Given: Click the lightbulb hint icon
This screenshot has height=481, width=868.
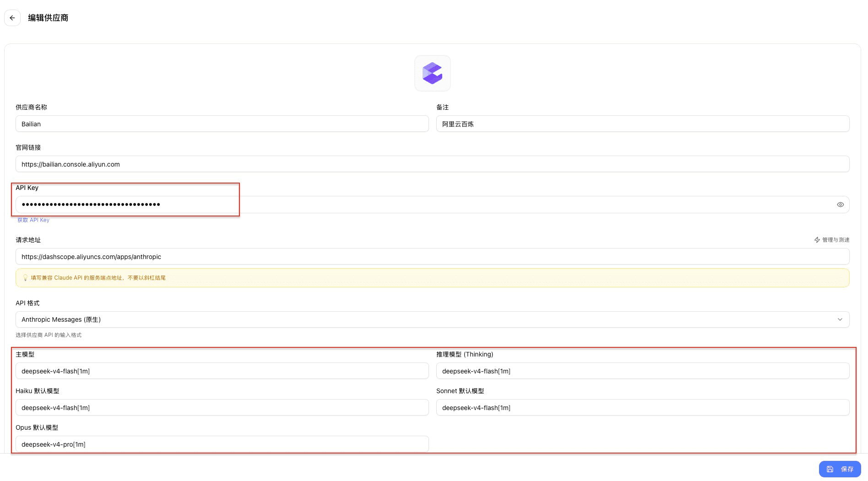Looking at the screenshot, I should 26,278.
